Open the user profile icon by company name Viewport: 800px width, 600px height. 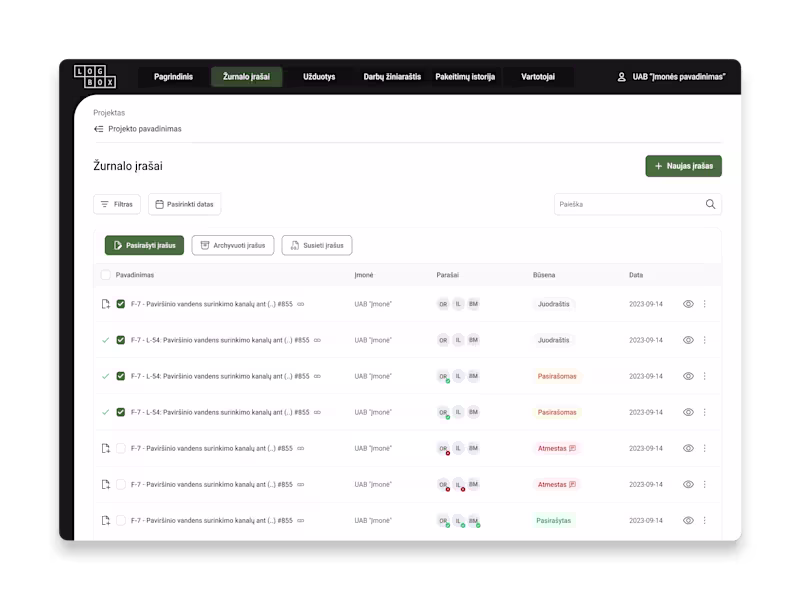(621, 77)
